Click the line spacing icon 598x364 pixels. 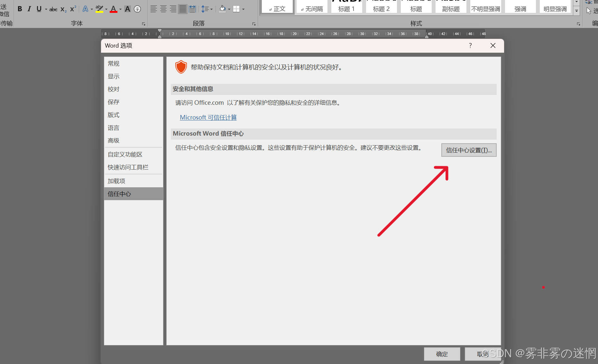[x=205, y=9]
